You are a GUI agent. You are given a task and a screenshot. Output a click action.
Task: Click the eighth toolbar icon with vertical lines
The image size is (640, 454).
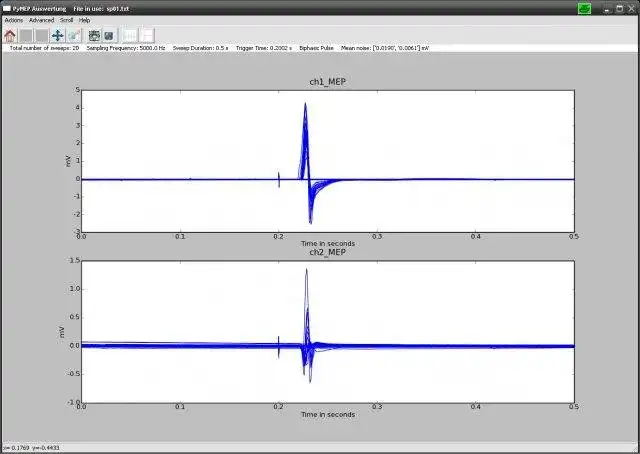(129, 35)
